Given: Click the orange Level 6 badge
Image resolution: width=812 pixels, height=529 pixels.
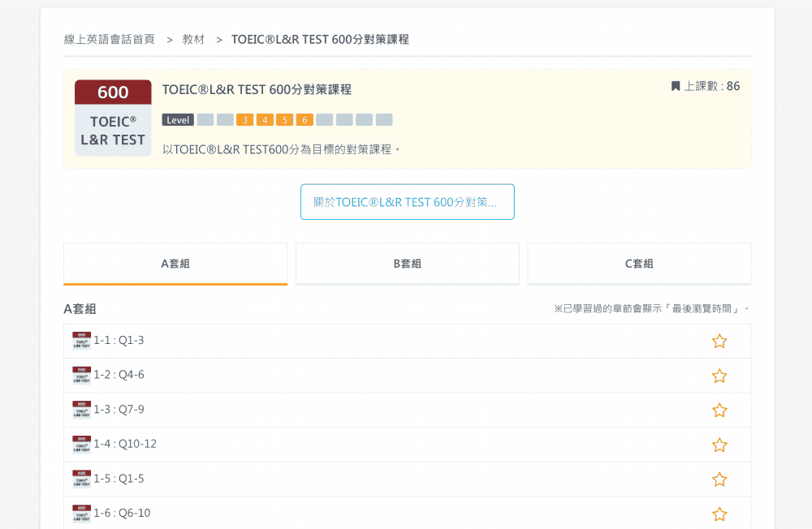Looking at the screenshot, I should (x=304, y=120).
